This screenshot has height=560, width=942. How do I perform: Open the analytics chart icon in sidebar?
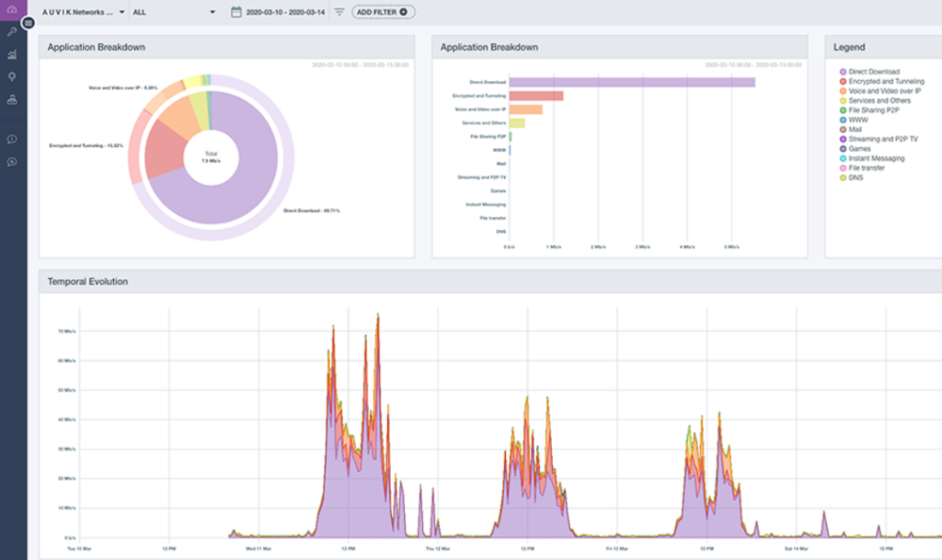[12, 54]
